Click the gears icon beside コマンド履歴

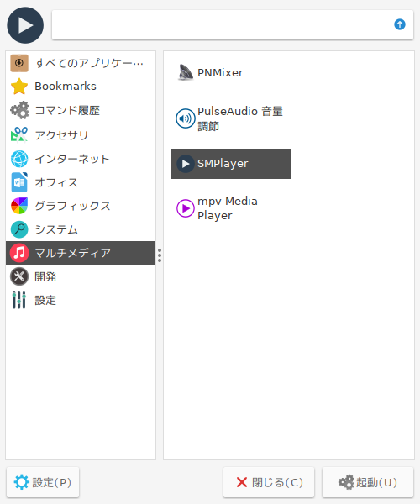[19, 110]
